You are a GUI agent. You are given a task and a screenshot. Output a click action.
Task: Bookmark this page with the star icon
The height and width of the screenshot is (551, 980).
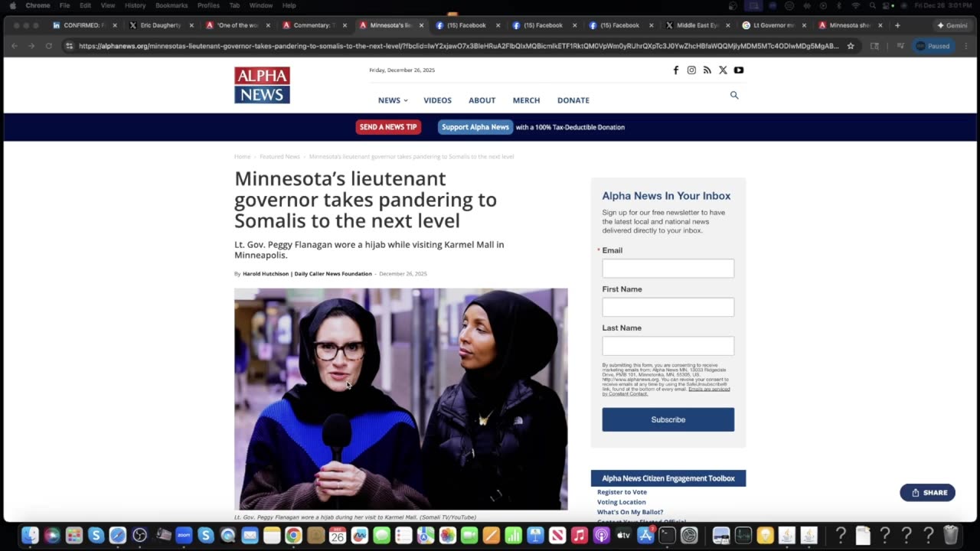850,46
